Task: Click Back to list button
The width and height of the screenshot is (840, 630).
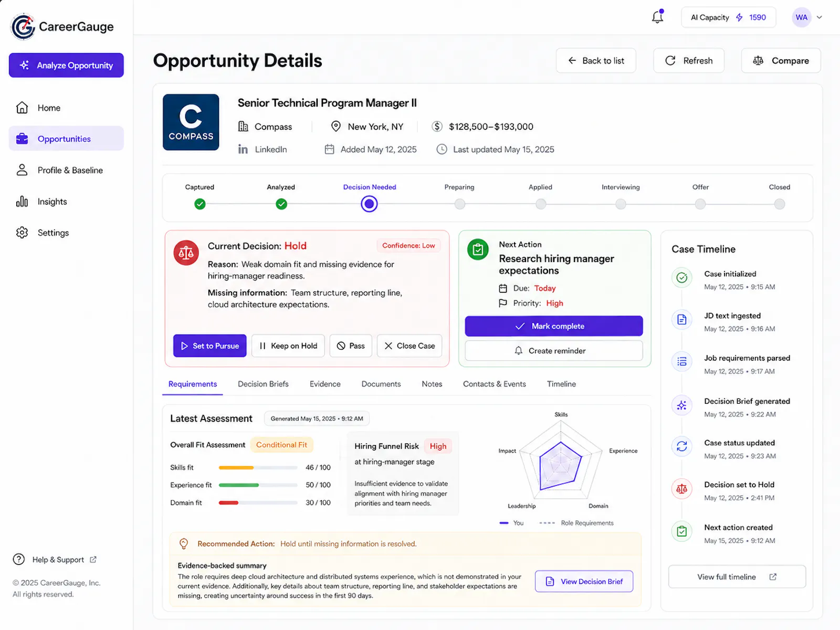Action: pos(596,61)
